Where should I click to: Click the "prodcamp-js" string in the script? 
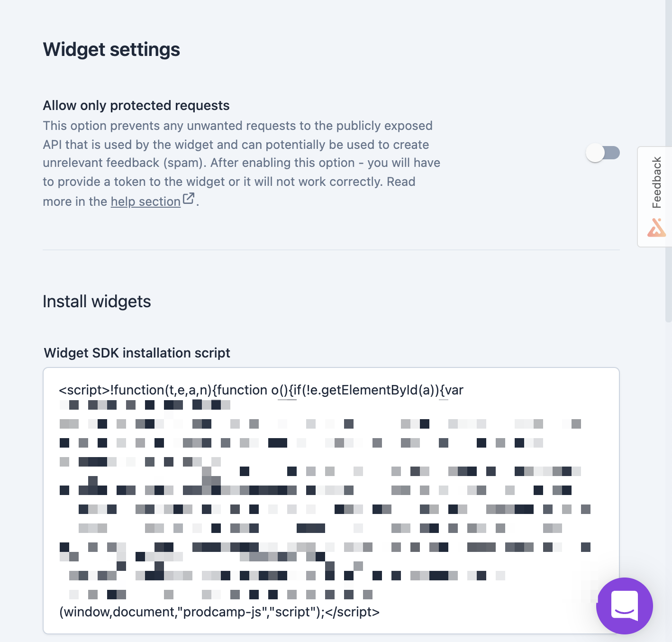click(x=223, y=612)
